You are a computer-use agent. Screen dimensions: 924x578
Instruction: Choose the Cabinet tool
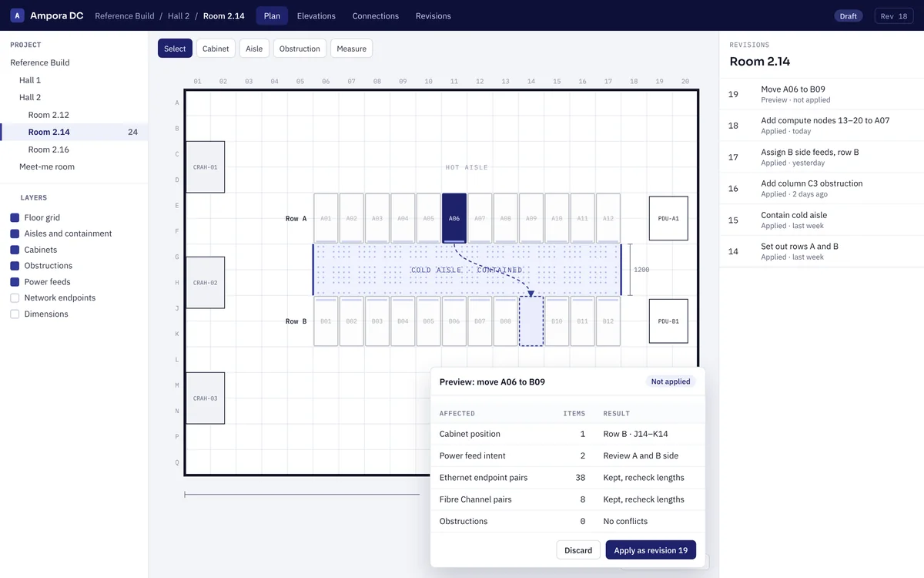pos(216,49)
